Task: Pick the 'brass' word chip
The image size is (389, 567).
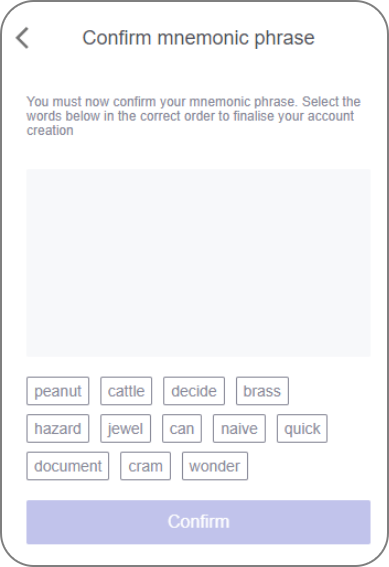Action: tap(262, 391)
